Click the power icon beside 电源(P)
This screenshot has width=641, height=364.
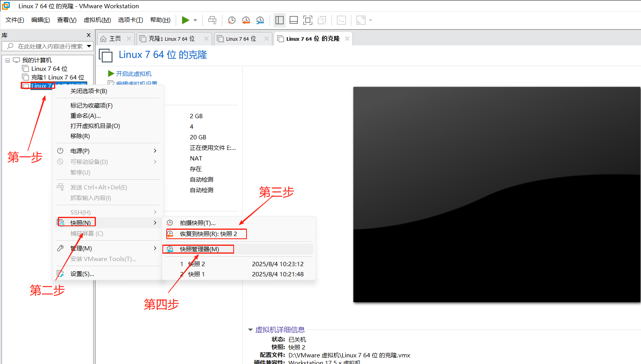60,151
